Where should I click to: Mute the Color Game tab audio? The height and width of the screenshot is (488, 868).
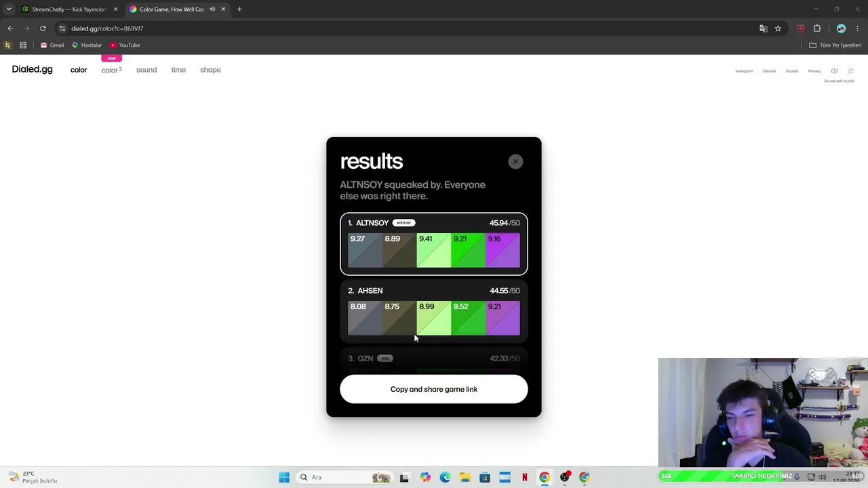click(x=212, y=9)
